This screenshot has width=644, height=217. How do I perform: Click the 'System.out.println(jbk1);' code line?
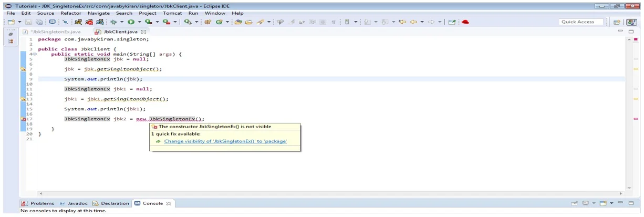(x=105, y=109)
